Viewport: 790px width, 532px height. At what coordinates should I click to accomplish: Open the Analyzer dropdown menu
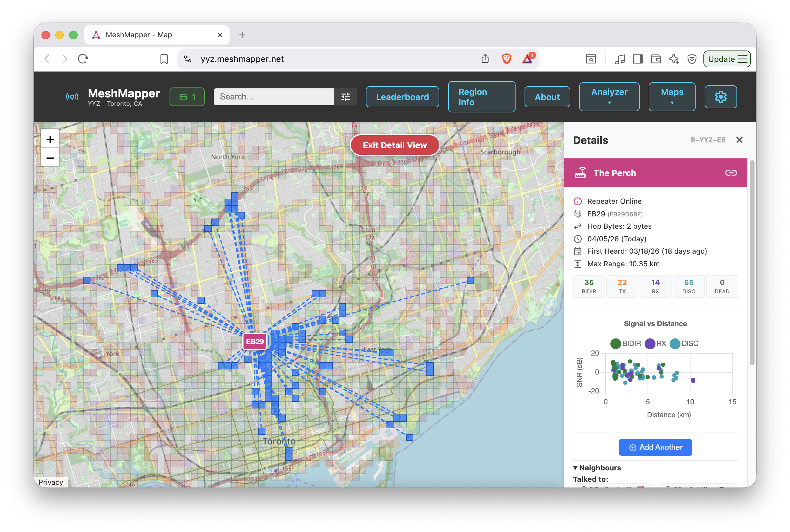point(609,97)
